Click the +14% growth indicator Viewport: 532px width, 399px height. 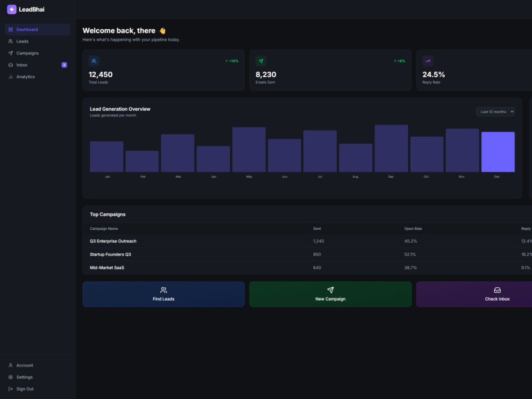coord(232,61)
